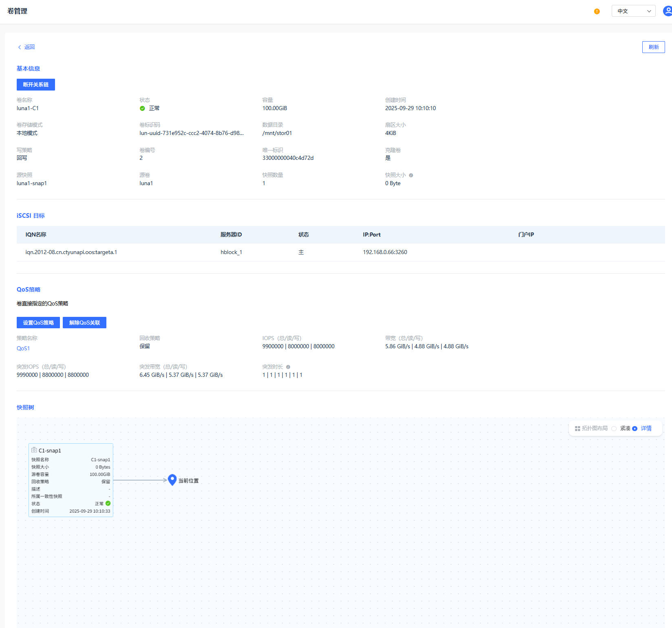Click the 刷新 refresh button
672x628 pixels.
(x=653, y=47)
